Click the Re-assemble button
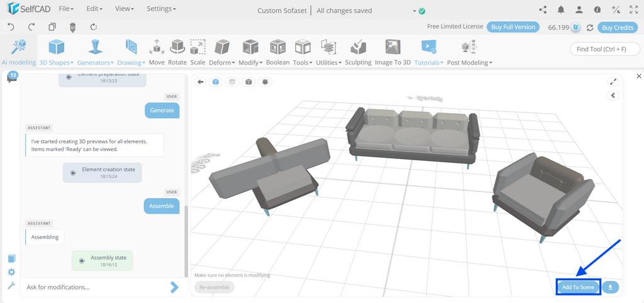Viewport: 644px width, 303px height. tap(214, 287)
